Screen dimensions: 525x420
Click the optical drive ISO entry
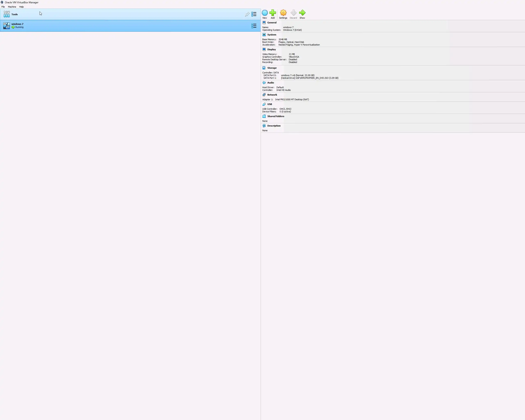click(309, 78)
